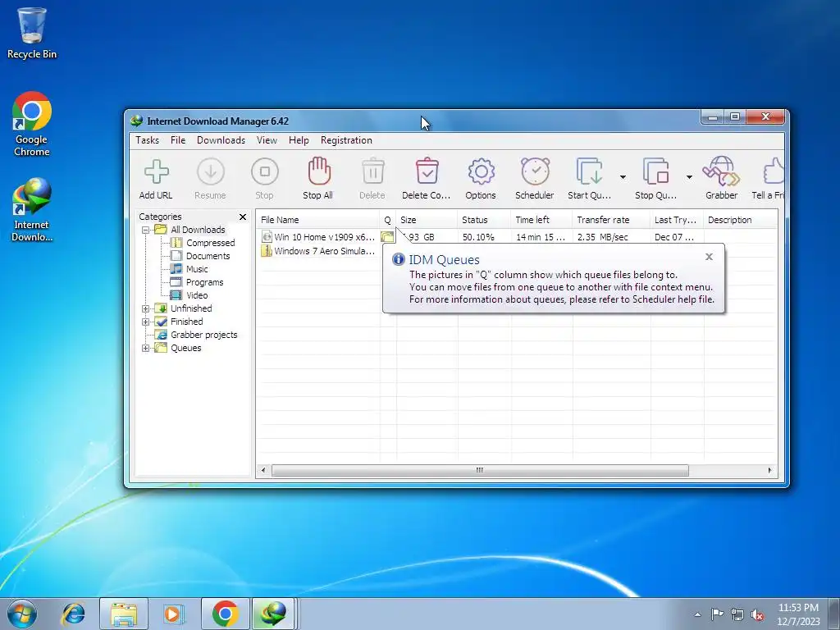Select the Compressed category
Screen dimensions: 840x630
coord(211,243)
